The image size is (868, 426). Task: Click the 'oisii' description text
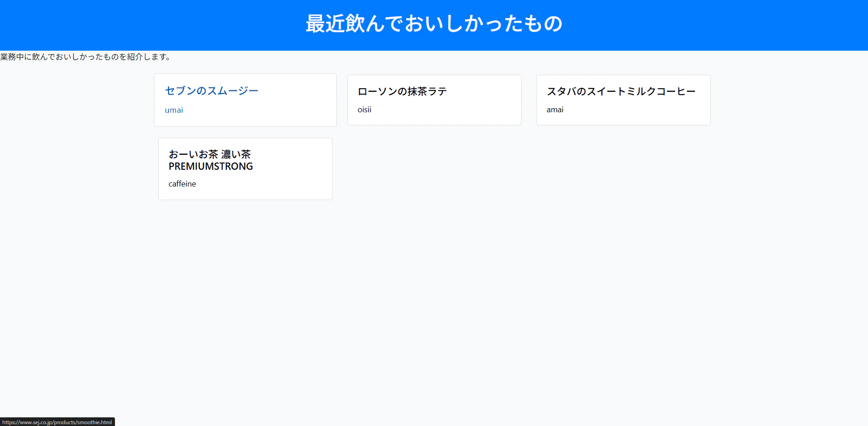point(365,110)
